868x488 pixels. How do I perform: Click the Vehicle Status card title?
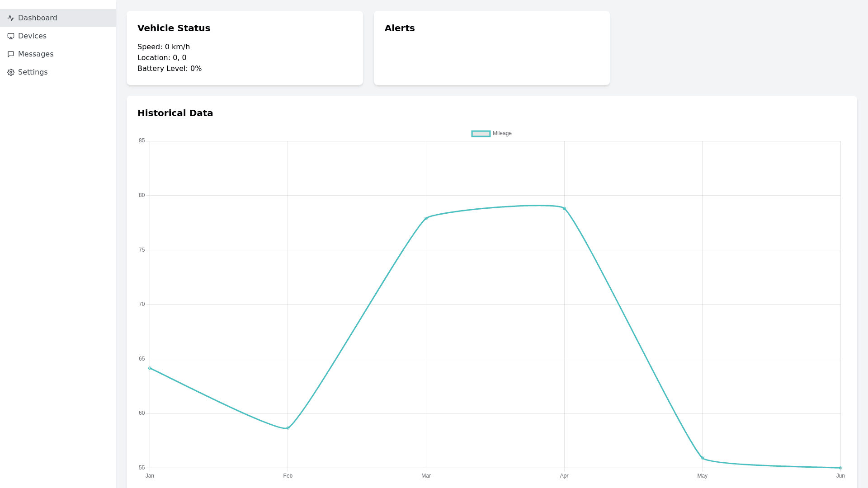(174, 28)
